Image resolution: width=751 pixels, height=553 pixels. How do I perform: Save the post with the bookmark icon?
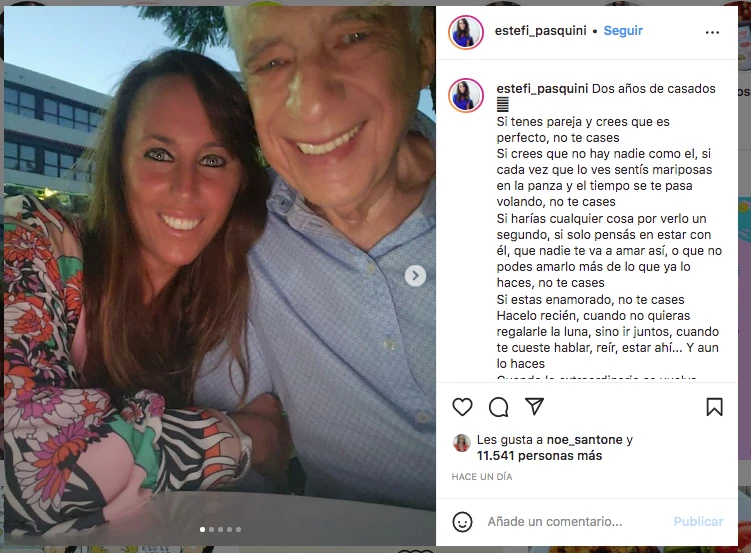(x=714, y=407)
